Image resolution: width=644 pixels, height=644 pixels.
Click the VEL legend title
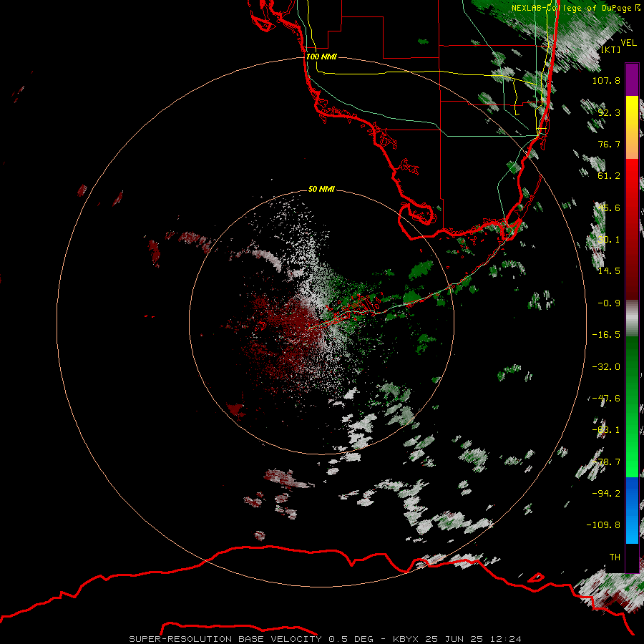tap(629, 42)
